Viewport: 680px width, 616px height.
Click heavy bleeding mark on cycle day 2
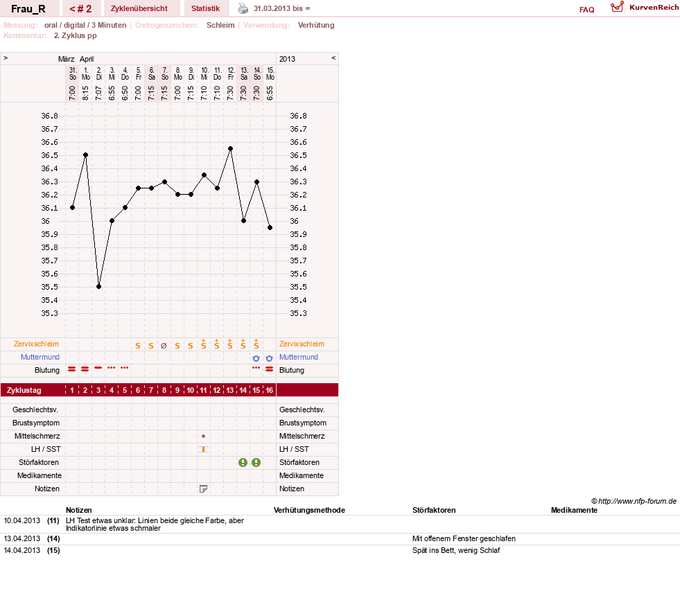click(85, 369)
